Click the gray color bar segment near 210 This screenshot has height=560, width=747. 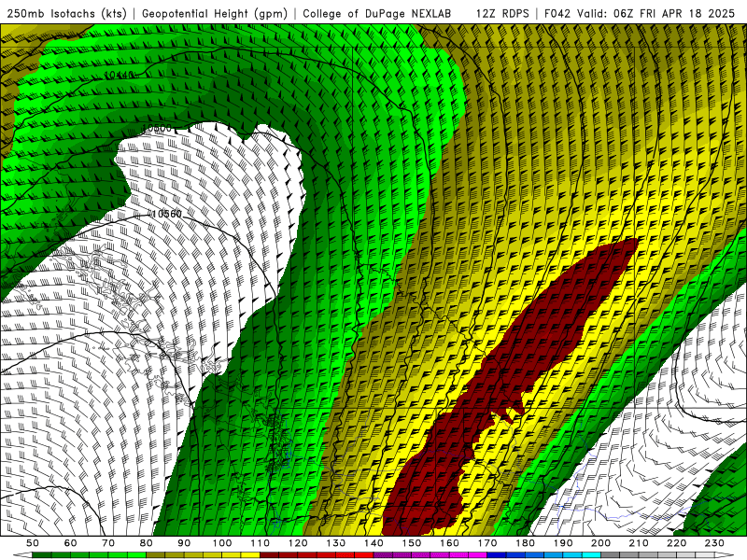point(648,555)
